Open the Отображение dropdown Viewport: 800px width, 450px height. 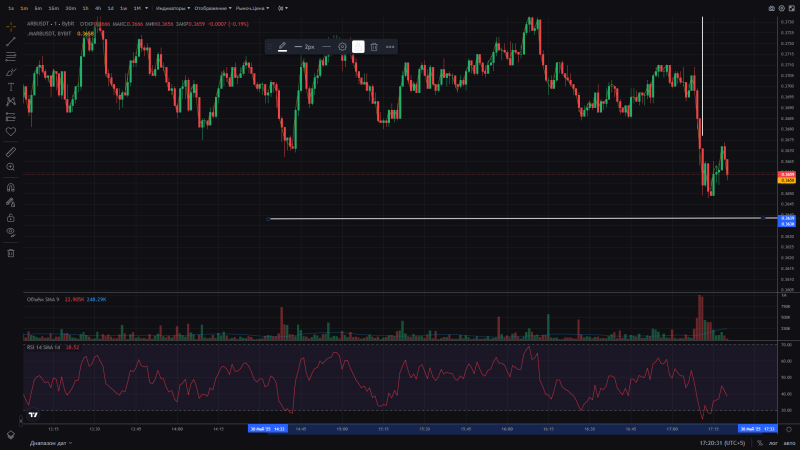(213, 8)
